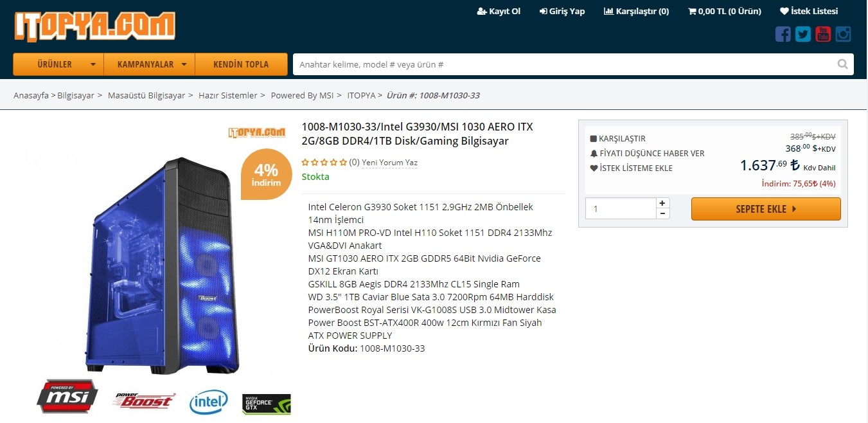Click the star rating icons
This screenshot has height=423, width=868.
point(324,163)
